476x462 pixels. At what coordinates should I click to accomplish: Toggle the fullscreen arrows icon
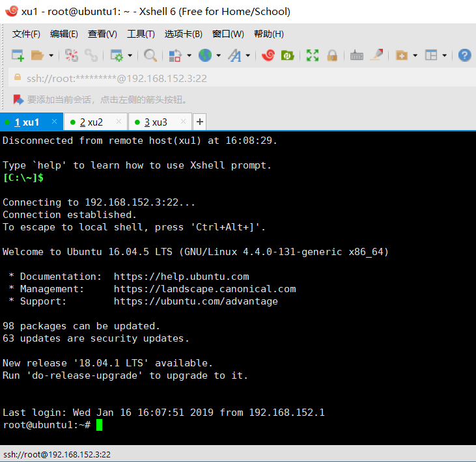point(313,55)
